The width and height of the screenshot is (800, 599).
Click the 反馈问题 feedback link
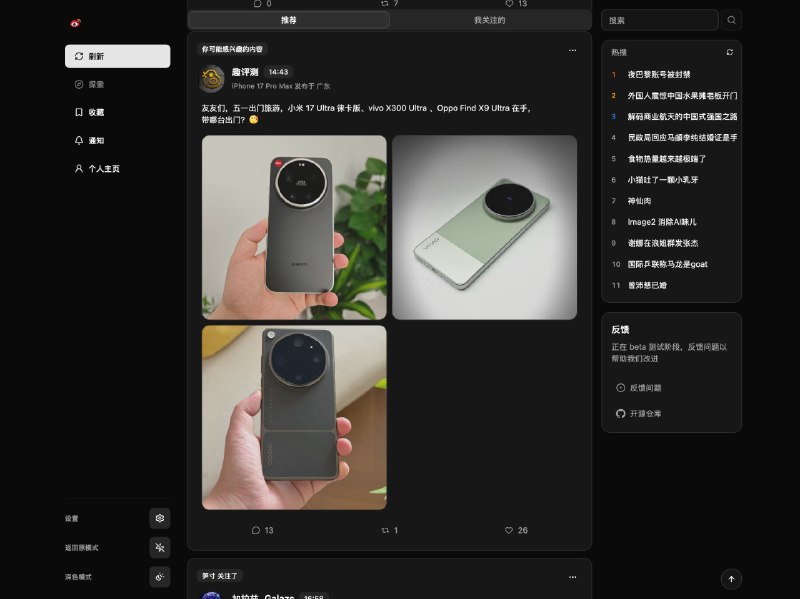639,388
